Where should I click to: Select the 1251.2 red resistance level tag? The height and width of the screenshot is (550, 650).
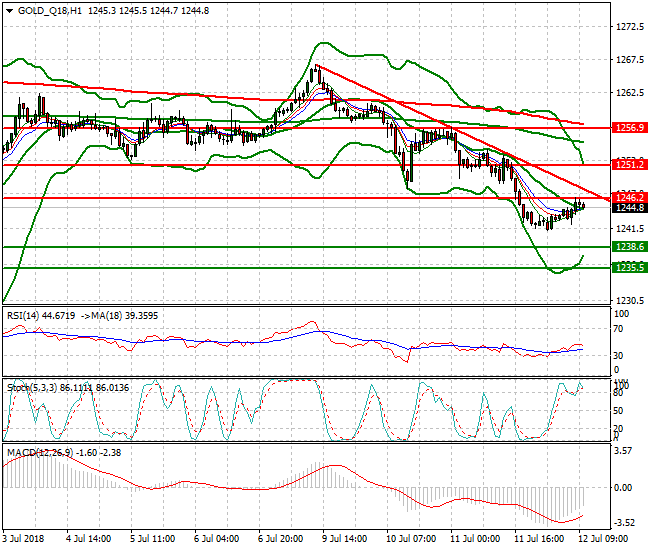coord(628,163)
